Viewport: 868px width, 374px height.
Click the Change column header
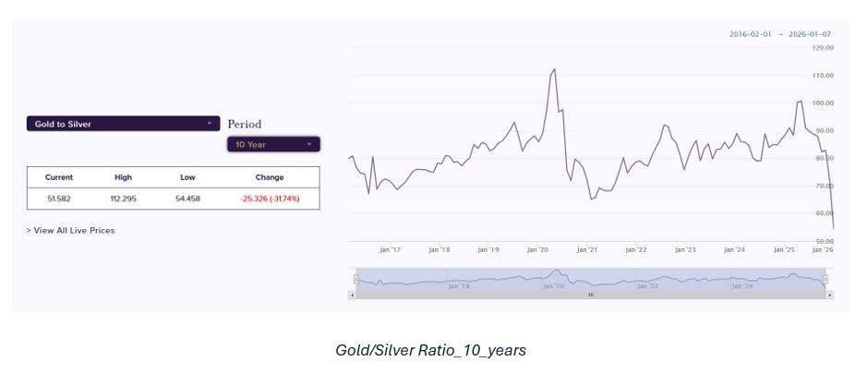click(x=269, y=177)
